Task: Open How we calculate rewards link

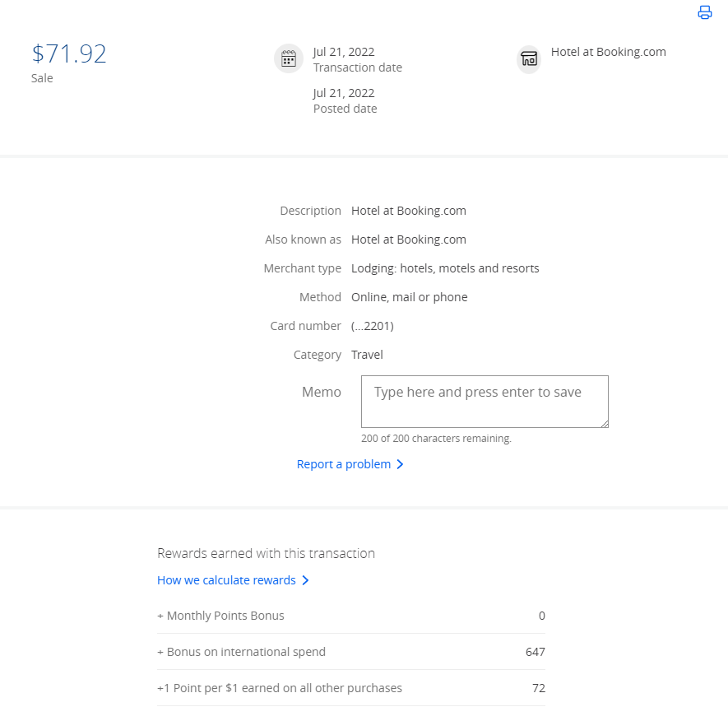Action: tap(226, 580)
